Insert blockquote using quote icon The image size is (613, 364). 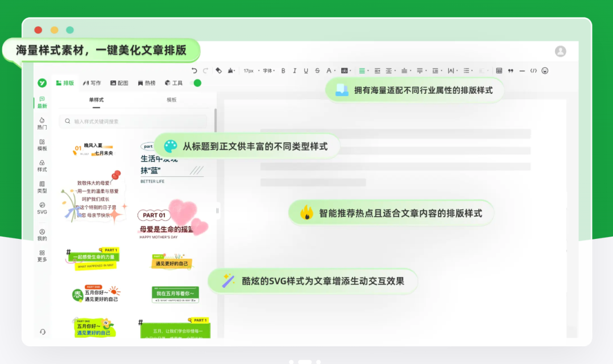tap(510, 71)
